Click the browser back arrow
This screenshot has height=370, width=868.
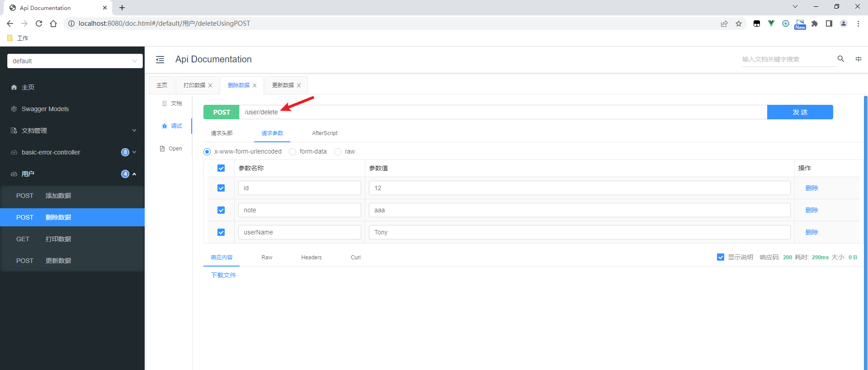pyautogui.click(x=10, y=23)
